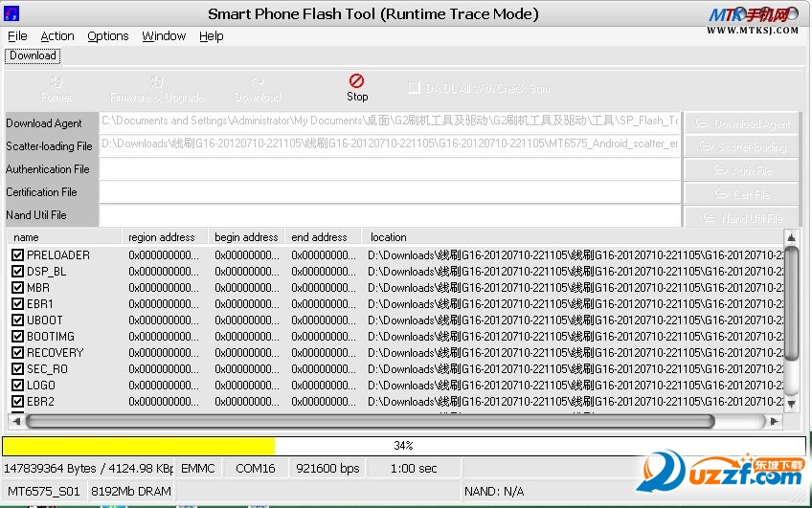Select the Download tab
This screenshot has width=812, height=508.
pyautogui.click(x=33, y=55)
